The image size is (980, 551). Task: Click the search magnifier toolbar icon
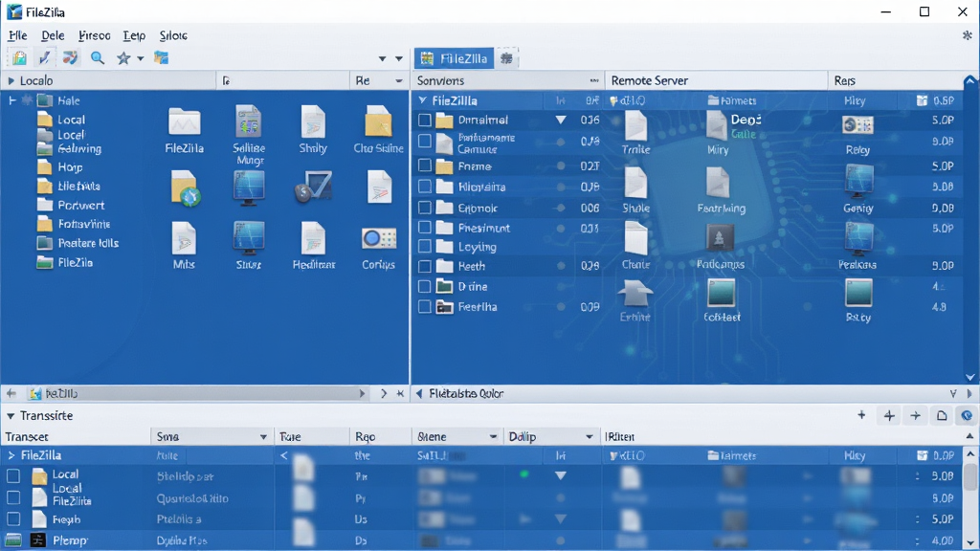(98, 58)
